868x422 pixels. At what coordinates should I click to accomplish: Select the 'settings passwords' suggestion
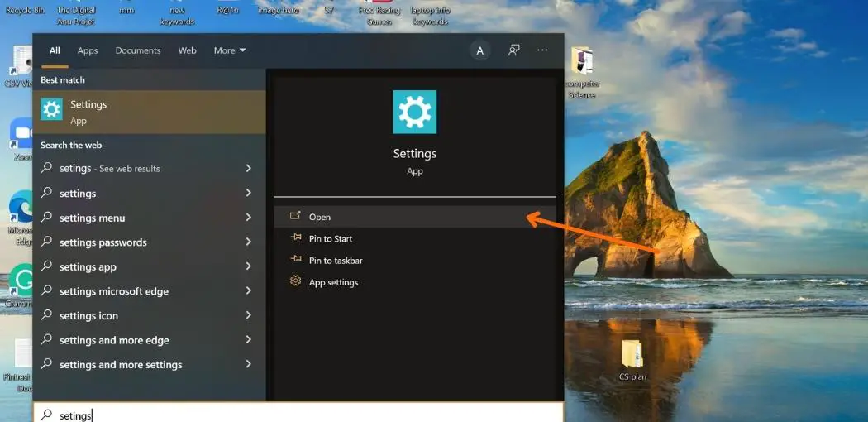150,242
